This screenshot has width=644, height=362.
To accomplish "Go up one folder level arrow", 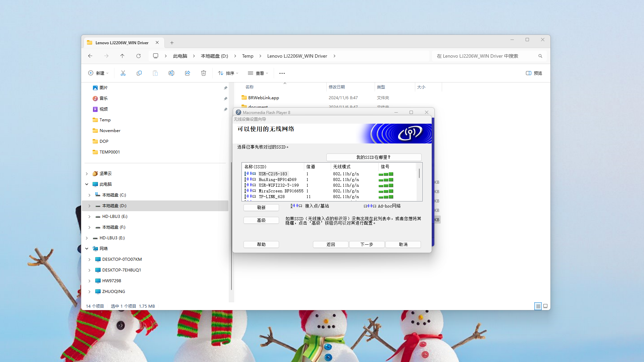I will [x=122, y=56].
